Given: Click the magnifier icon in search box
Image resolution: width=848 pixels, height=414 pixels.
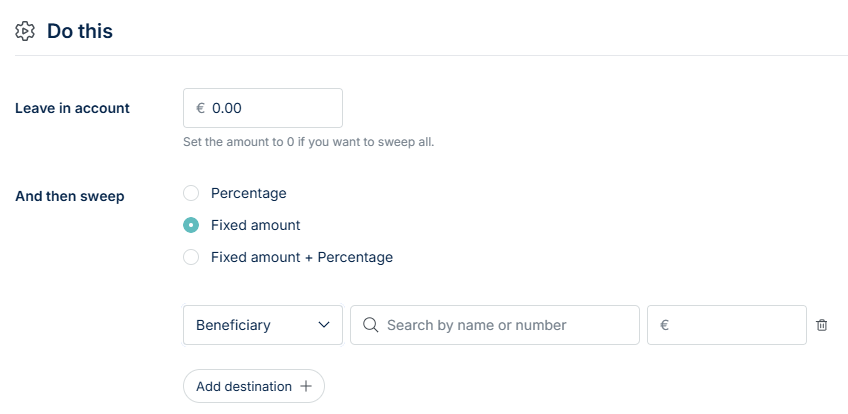Looking at the screenshot, I should (370, 325).
